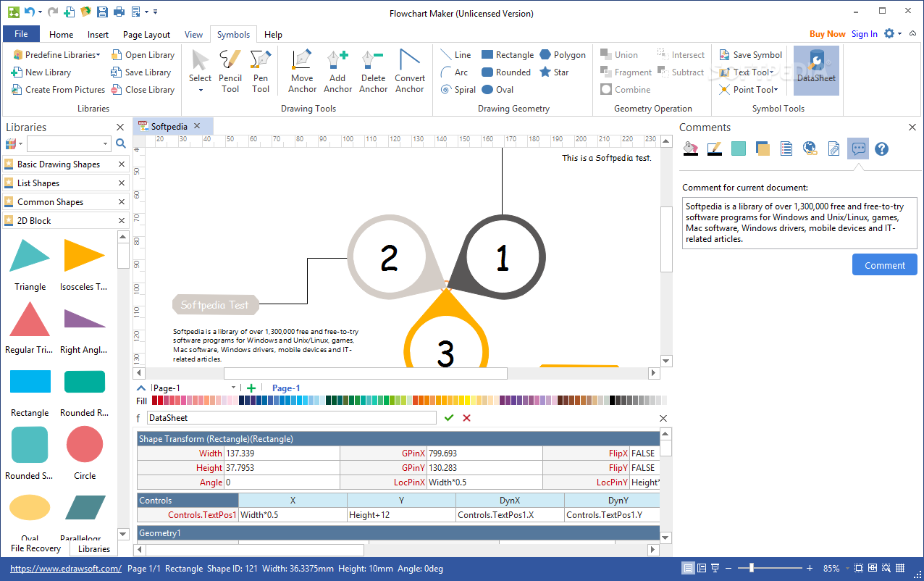Open the Point Tool dropdown
Viewport: 924px width, 581px height.
(749, 90)
